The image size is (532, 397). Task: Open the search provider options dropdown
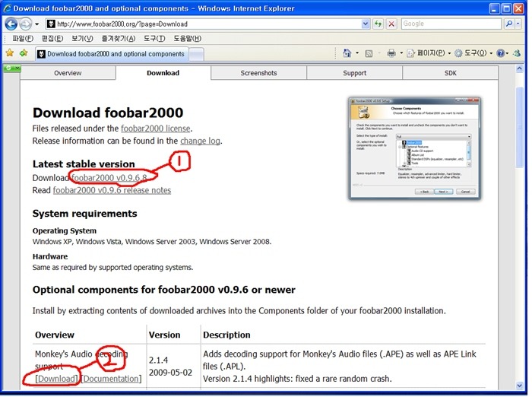518,24
